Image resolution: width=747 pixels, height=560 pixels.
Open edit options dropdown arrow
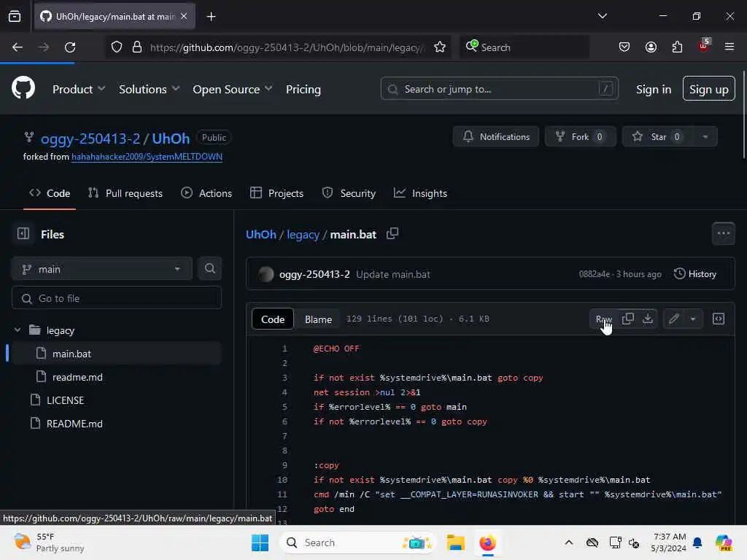point(693,319)
